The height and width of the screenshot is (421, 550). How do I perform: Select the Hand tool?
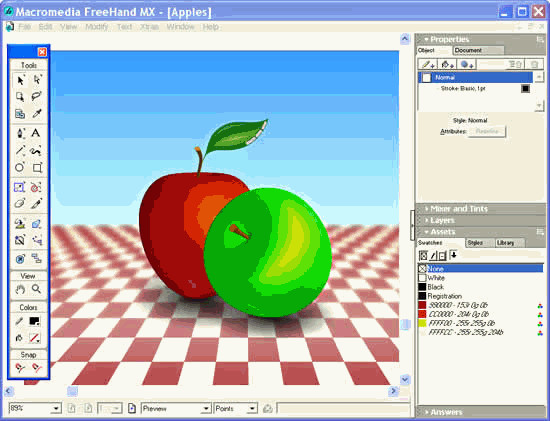click(20, 289)
